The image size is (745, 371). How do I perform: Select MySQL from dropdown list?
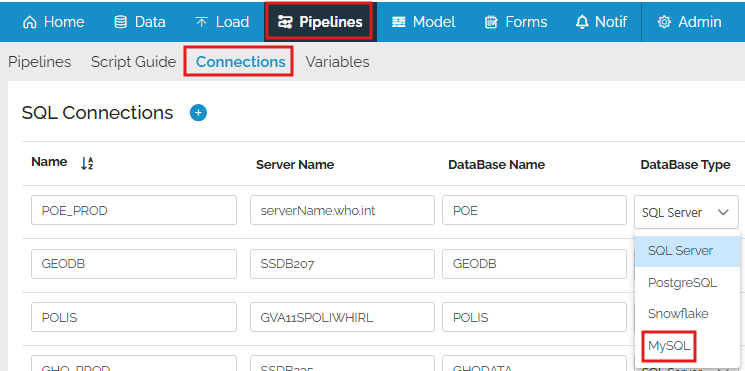[688, 346]
